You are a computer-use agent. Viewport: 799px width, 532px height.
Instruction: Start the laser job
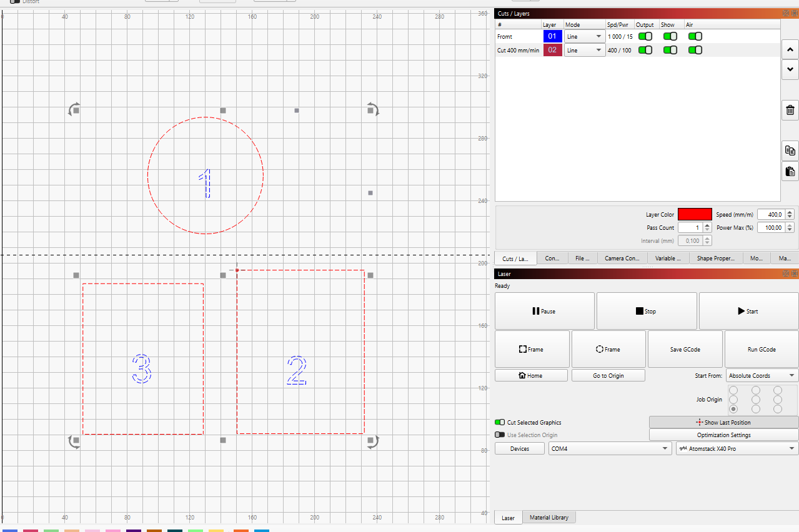[748, 311]
